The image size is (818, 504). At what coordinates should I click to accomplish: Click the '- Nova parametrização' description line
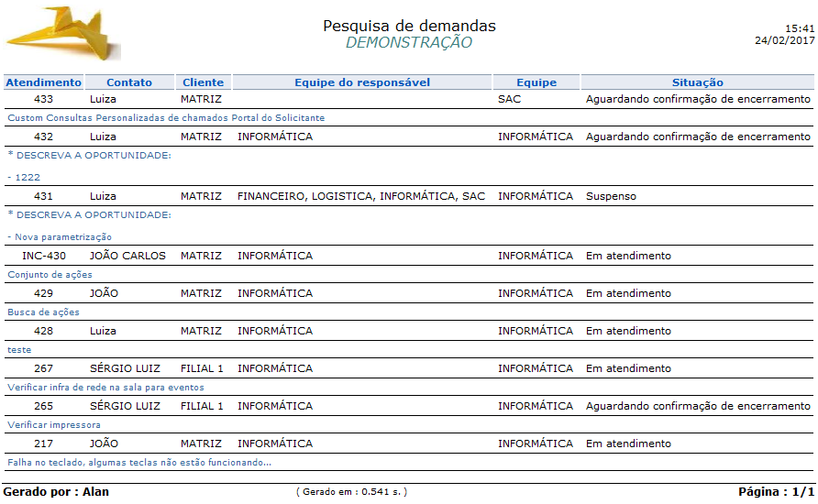pyautogui.click(x=60, y=237)
